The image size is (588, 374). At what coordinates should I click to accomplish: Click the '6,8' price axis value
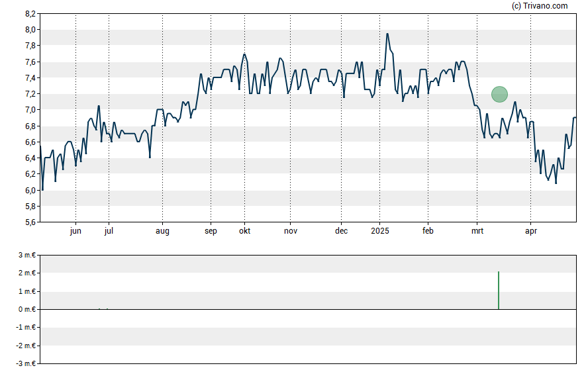point(30,126)
